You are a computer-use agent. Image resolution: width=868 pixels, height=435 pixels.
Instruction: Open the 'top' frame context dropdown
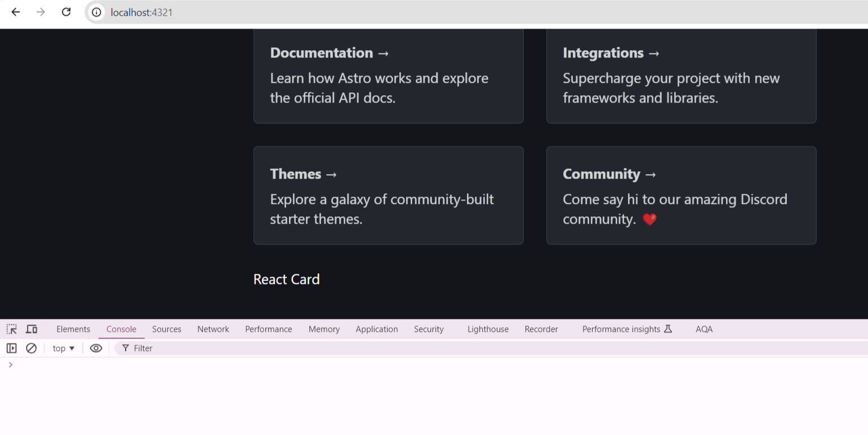point(63,348)
